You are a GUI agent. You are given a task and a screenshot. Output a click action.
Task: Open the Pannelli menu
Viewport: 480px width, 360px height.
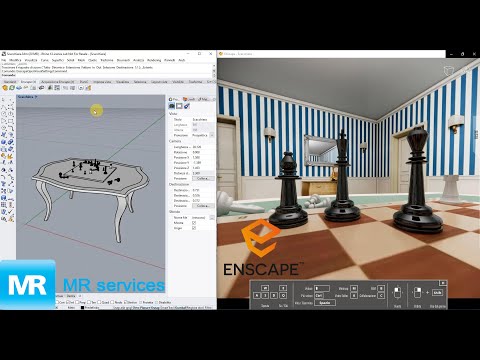click(170, 60)
